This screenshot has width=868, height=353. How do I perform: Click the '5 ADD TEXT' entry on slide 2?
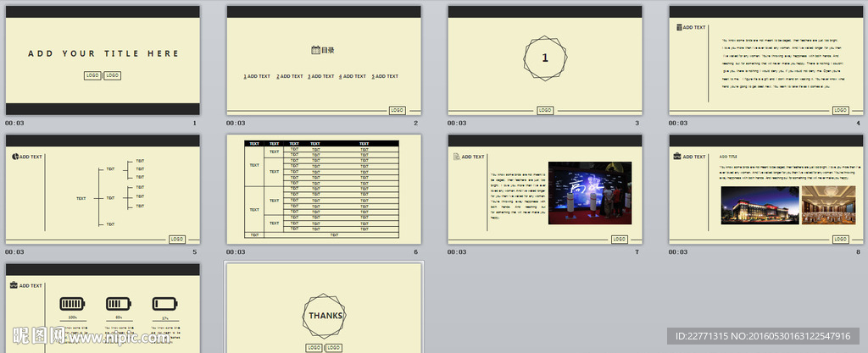[x=386, y=76]
